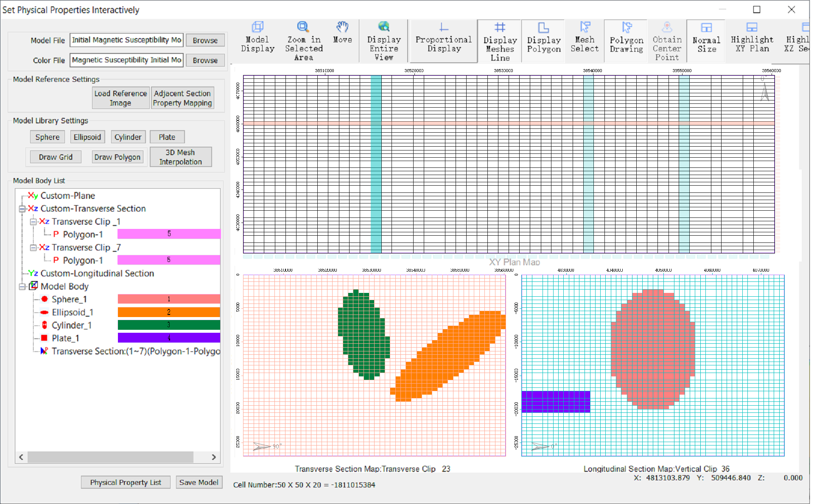Add a Plate model body
Viewport: 814px width, 504px height.
pyautogui.click(x=167, y=137)
